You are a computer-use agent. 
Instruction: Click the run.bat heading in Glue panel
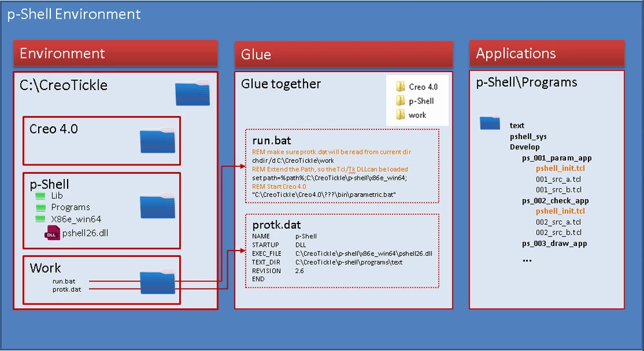click(271, 140)
